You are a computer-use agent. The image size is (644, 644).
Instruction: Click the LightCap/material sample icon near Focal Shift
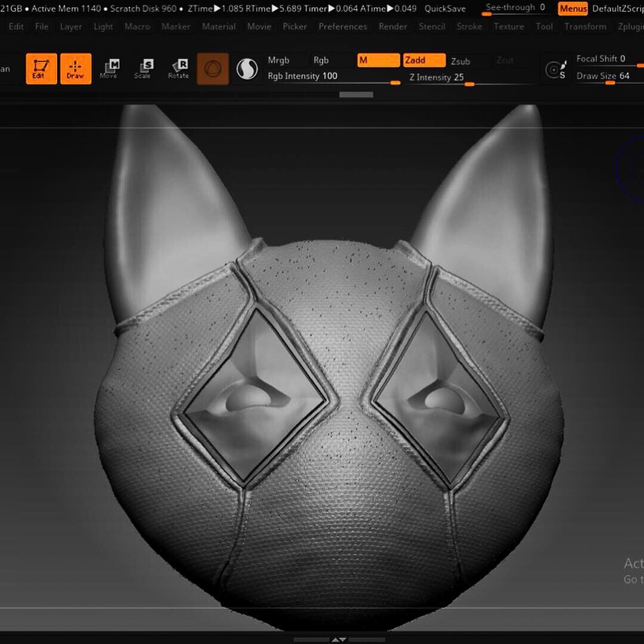point(555,68)
